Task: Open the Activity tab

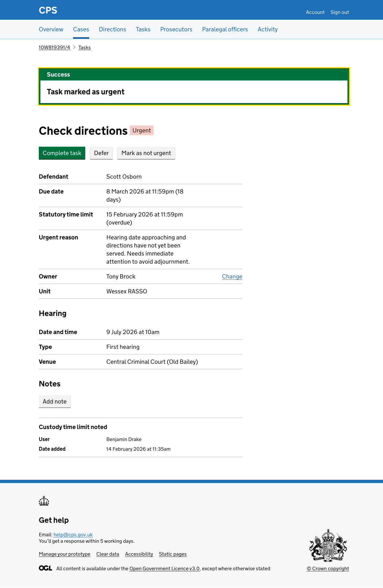Action: coord(268,29)
